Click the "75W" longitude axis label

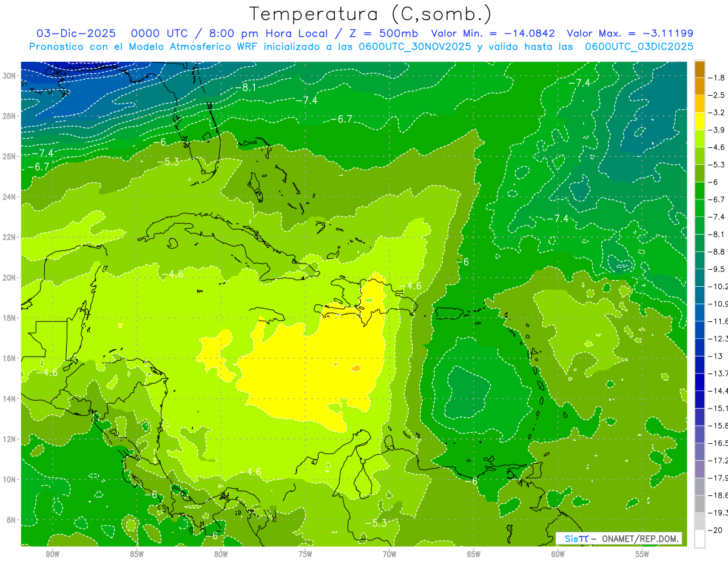coord(305,554)
